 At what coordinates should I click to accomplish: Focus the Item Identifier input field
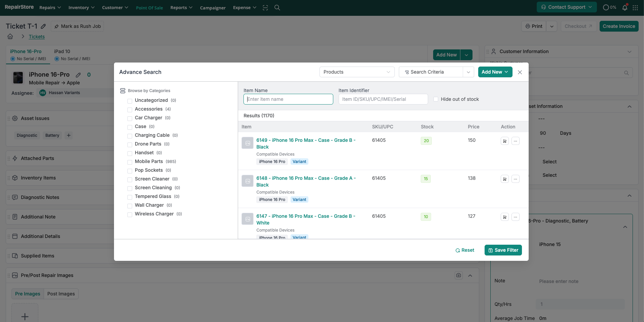tap(383, 99)
